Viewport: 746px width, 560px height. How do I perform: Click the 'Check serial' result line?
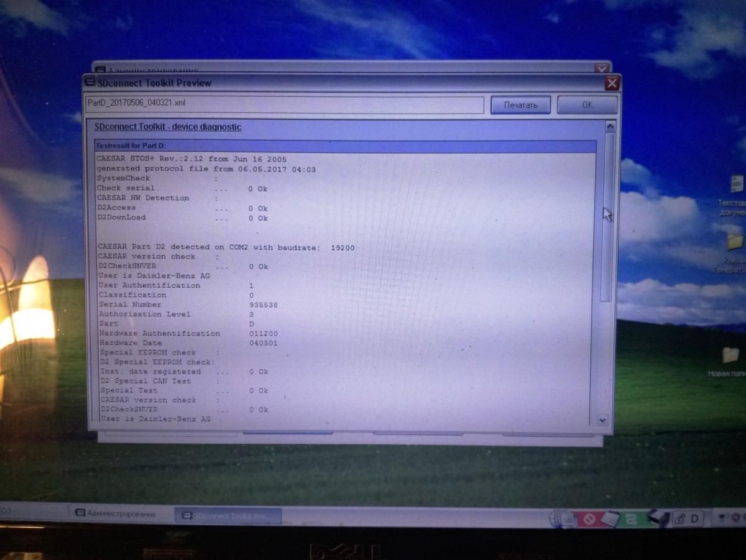pos(182,188)
